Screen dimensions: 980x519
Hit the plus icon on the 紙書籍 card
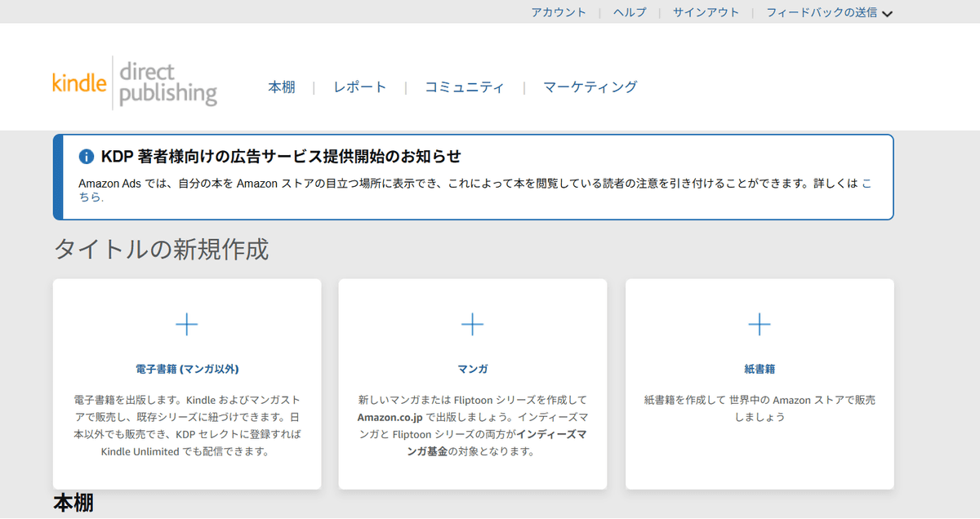pyautogui.click(x=759, y=325)
